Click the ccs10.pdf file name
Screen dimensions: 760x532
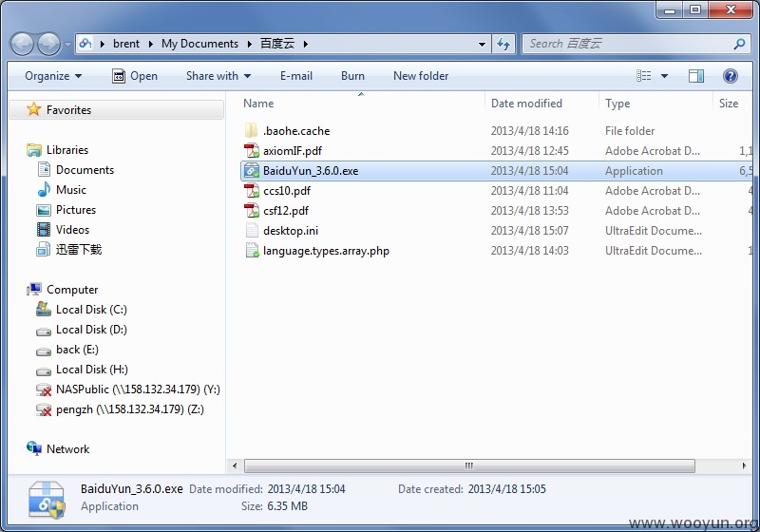point(287,191)
